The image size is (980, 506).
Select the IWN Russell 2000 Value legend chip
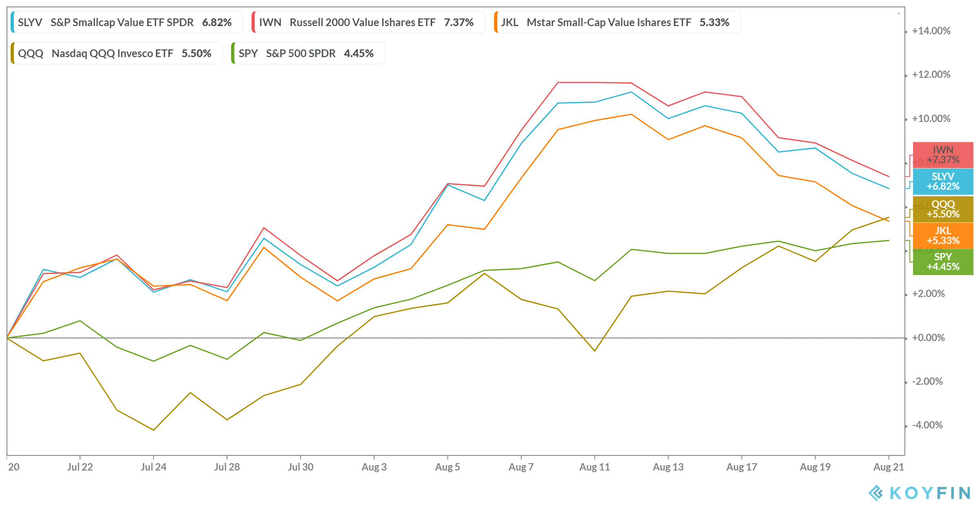(368, 22)
